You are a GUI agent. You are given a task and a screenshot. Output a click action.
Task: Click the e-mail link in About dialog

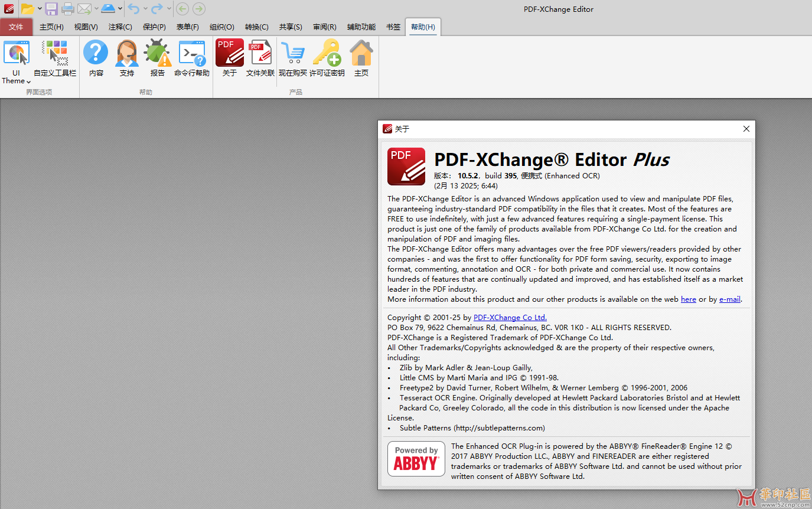click(730, 299)
